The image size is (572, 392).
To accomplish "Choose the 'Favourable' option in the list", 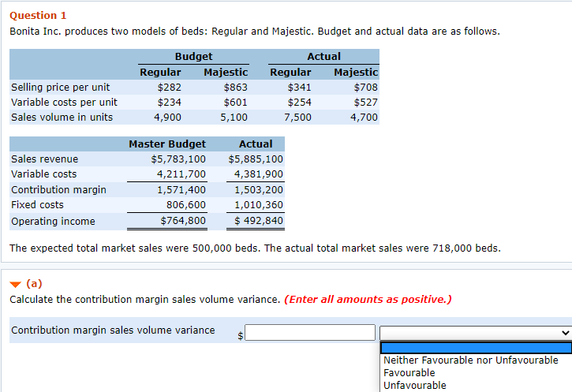I will coord(409,372).
